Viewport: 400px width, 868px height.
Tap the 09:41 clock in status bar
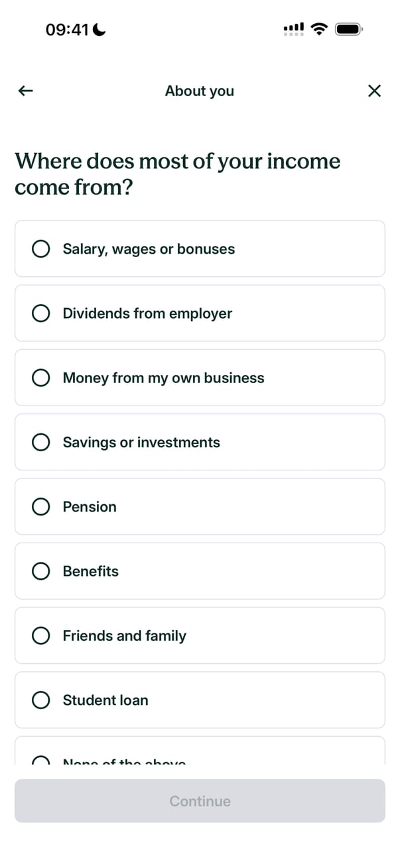67,29
